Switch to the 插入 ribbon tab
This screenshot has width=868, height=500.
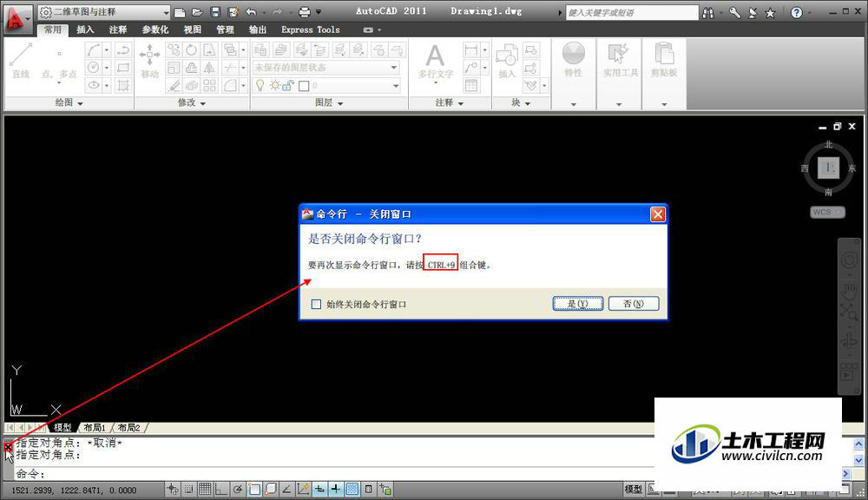coord(85,30)
